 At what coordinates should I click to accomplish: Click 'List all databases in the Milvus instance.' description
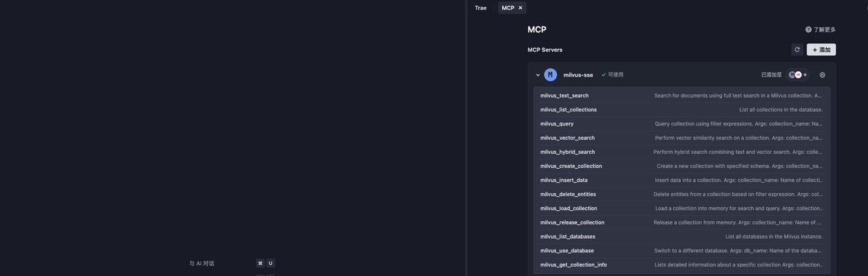coord(774,237)
